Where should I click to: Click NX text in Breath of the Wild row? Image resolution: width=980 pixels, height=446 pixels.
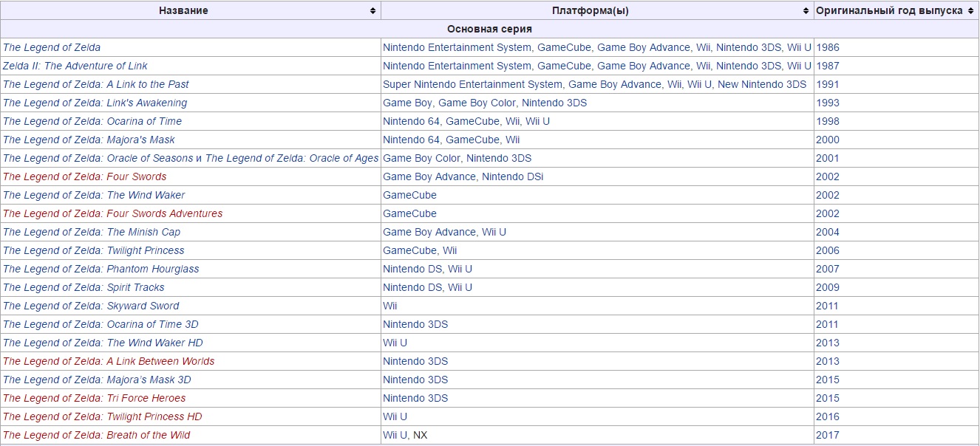click(420, 435)
